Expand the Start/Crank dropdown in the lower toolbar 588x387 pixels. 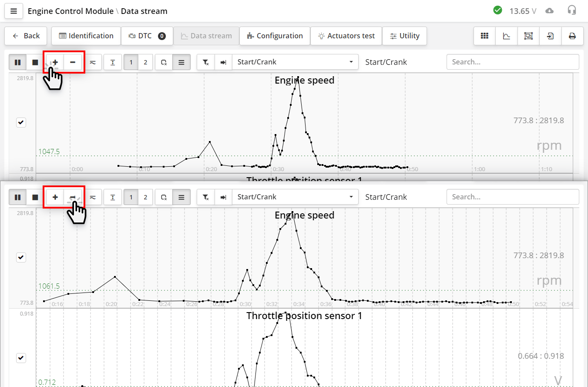pos(295,197)
